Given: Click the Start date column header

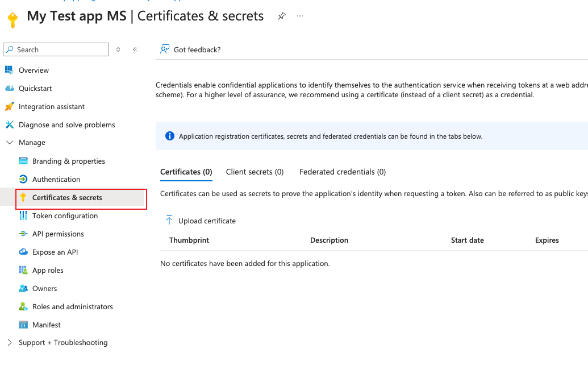Looking at the screenshot, I should click(x=467, y=240).
